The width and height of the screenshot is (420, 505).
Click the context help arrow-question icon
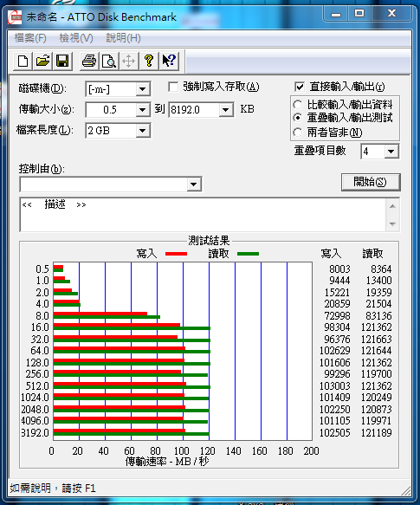tap(169, 61)
